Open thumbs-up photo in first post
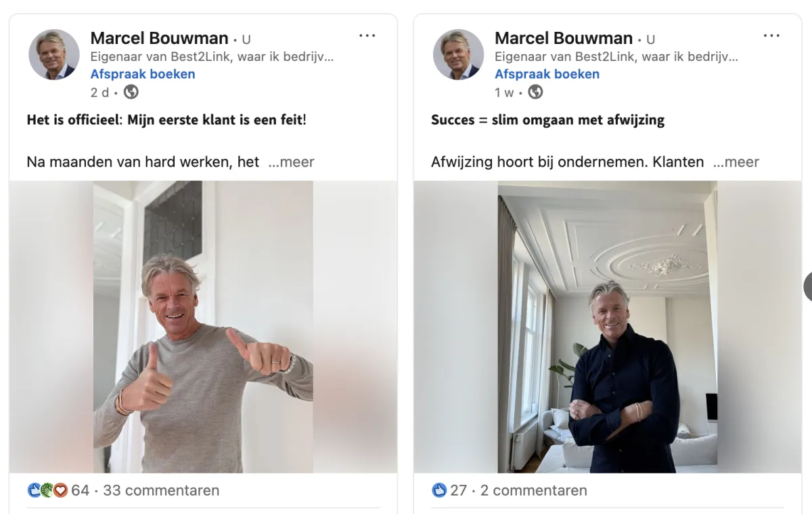This screenshot has height=514, width=812. [x=203, y=327]
